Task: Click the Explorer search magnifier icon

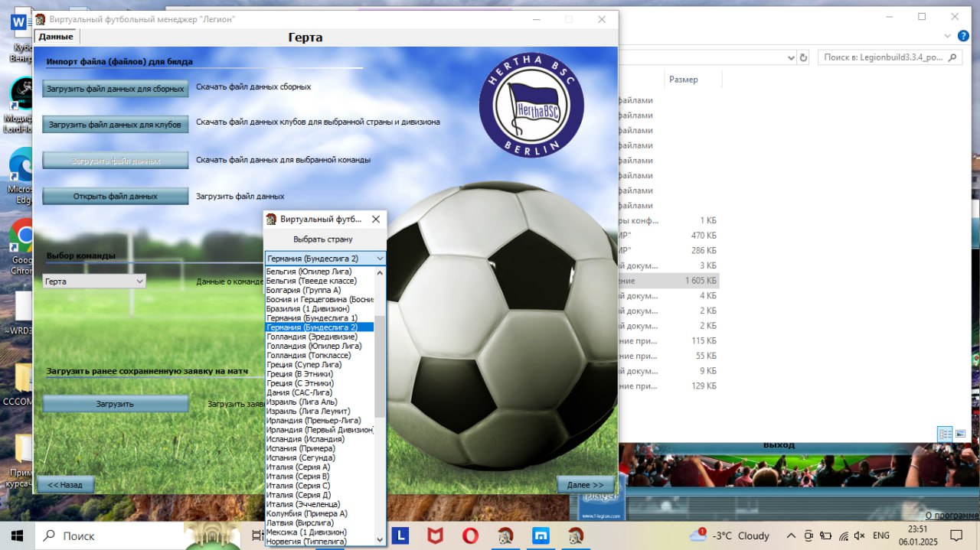Action: click(x=953, y=57)
